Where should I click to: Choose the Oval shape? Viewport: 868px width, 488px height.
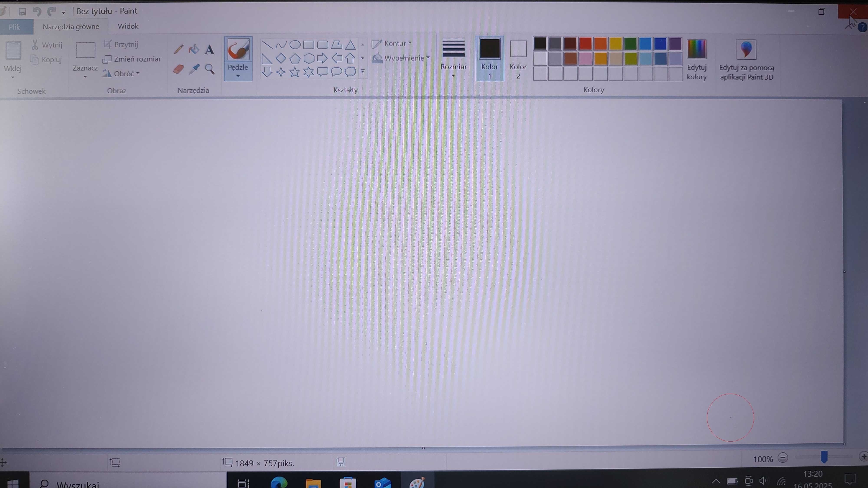[x=295, y=45]
